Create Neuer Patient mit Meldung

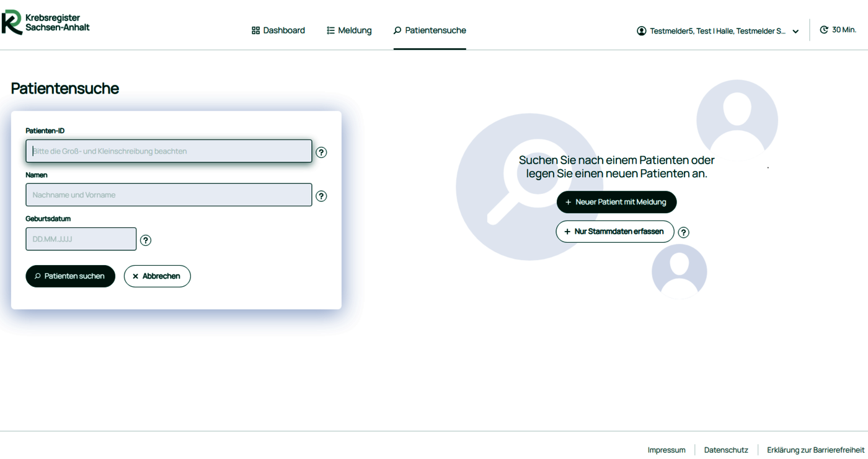pos(616,202)
